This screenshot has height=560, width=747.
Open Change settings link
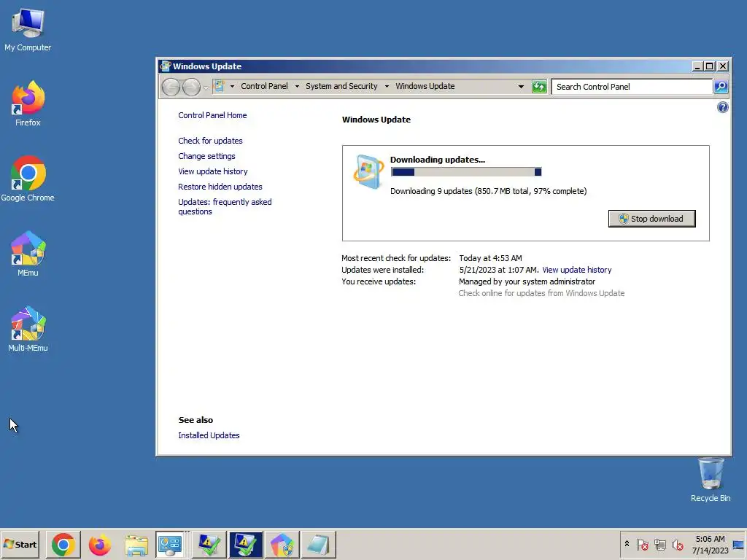coord(206,156)
